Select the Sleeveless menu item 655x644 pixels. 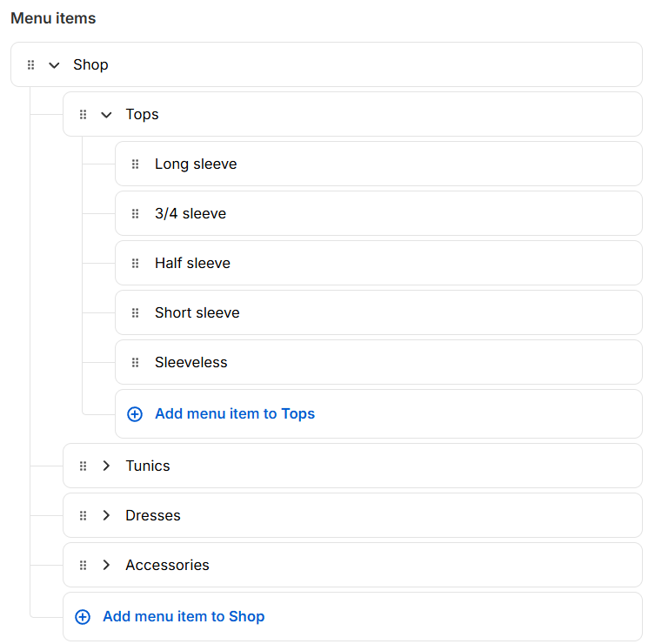pos(191,363)
